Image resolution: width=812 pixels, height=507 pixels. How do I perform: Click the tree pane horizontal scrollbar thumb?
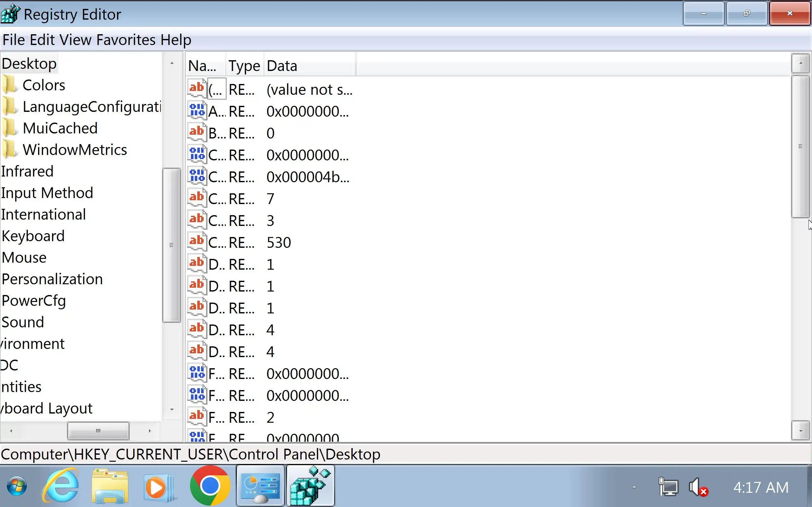pos(98,431)
